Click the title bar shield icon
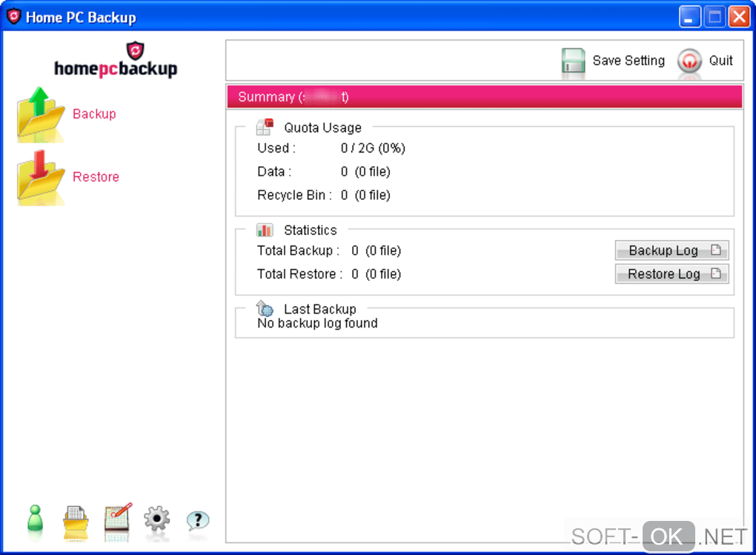Screen dimensions: 756x555 14,16
